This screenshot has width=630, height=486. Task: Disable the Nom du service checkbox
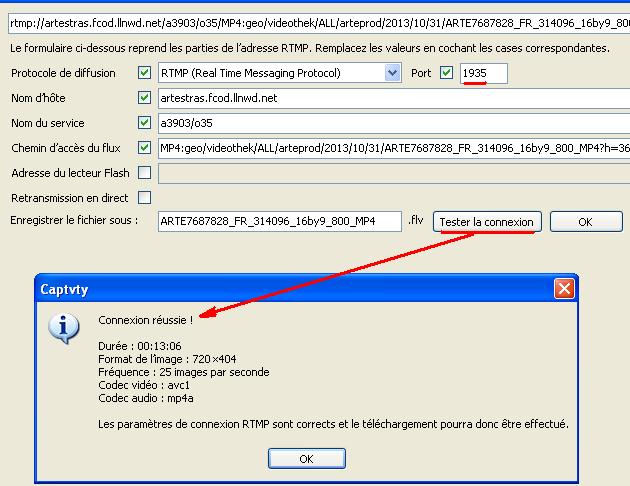pyautogui.click(x=145, y=123)
